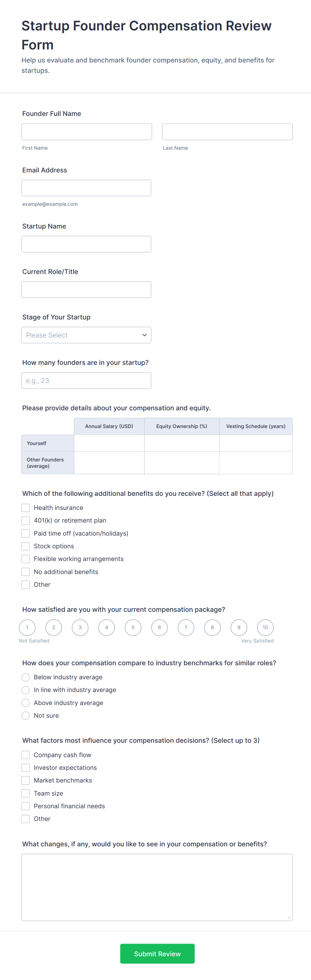Open the Stage of Your Startup dropdown

click(x=86, y=335)
